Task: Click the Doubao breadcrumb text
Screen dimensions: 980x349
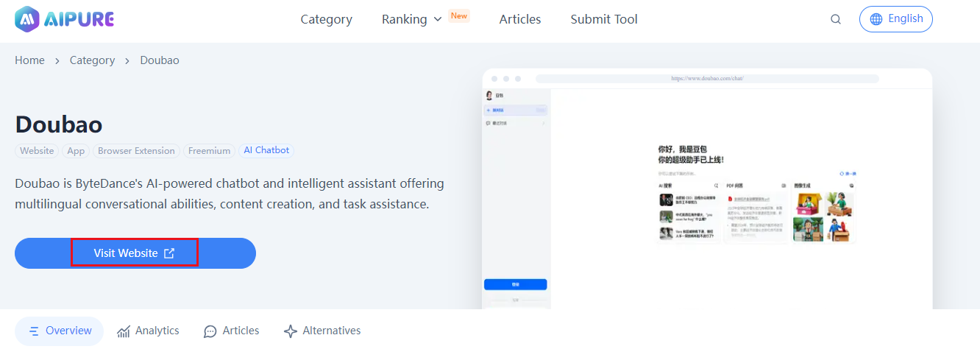Action: 160,60
